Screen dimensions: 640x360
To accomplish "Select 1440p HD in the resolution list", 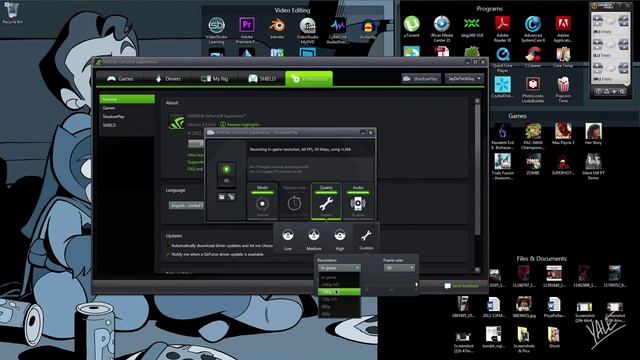I will pyautogui.click(x=339, y=284).
